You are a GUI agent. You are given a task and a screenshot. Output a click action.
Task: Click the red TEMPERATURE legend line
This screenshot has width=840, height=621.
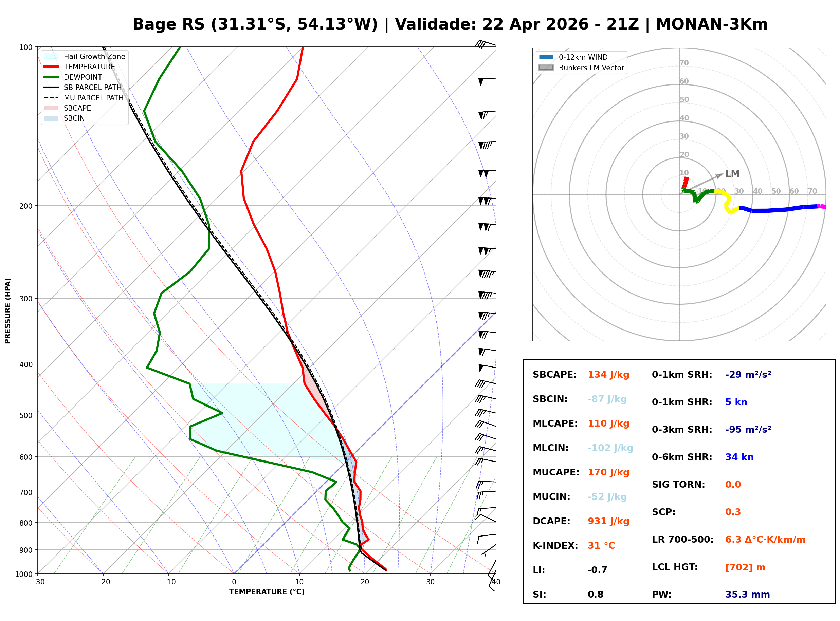click(x=51, y=67)
